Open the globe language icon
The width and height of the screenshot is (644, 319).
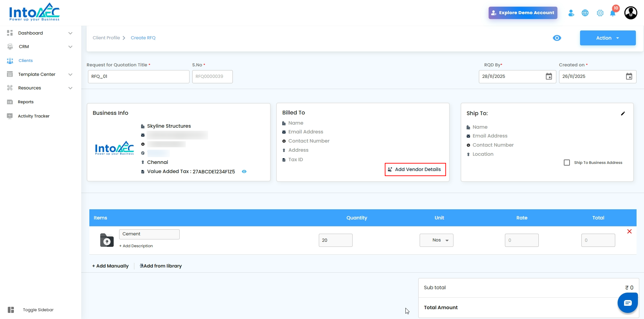click(585, 13)
